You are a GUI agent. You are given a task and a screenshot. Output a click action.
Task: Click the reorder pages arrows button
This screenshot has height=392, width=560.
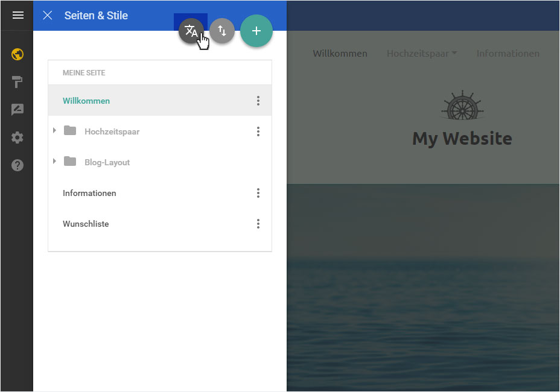(222, 31)
